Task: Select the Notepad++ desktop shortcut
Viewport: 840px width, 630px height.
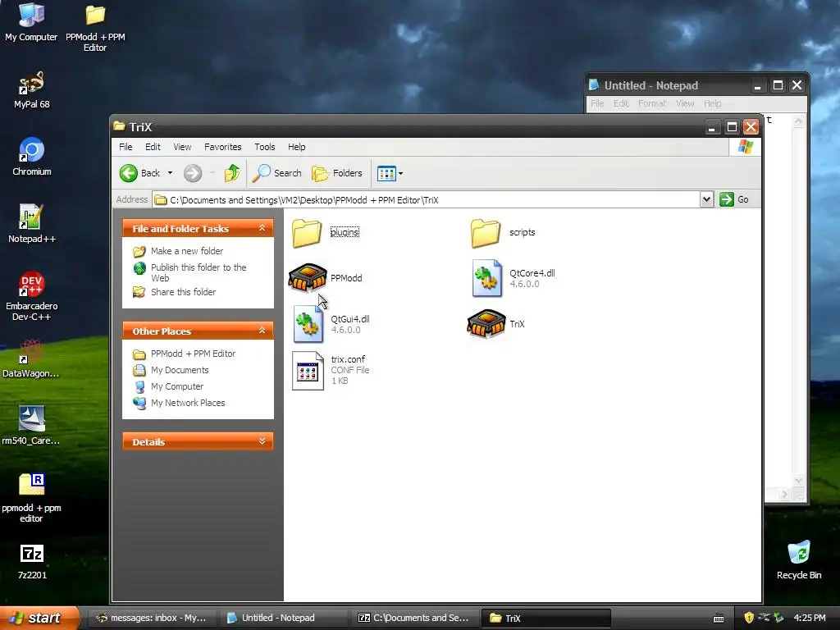Action: pyautogui.click(x=32, y=224)
